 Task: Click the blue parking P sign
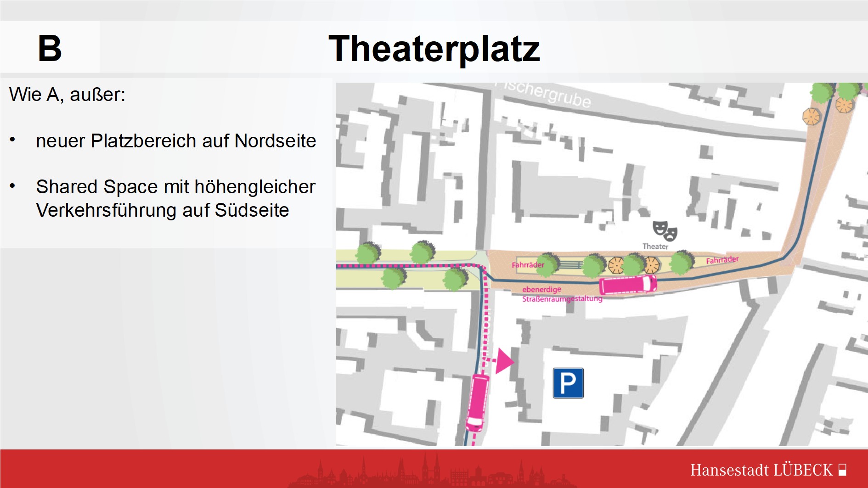[x=568, y=383]
